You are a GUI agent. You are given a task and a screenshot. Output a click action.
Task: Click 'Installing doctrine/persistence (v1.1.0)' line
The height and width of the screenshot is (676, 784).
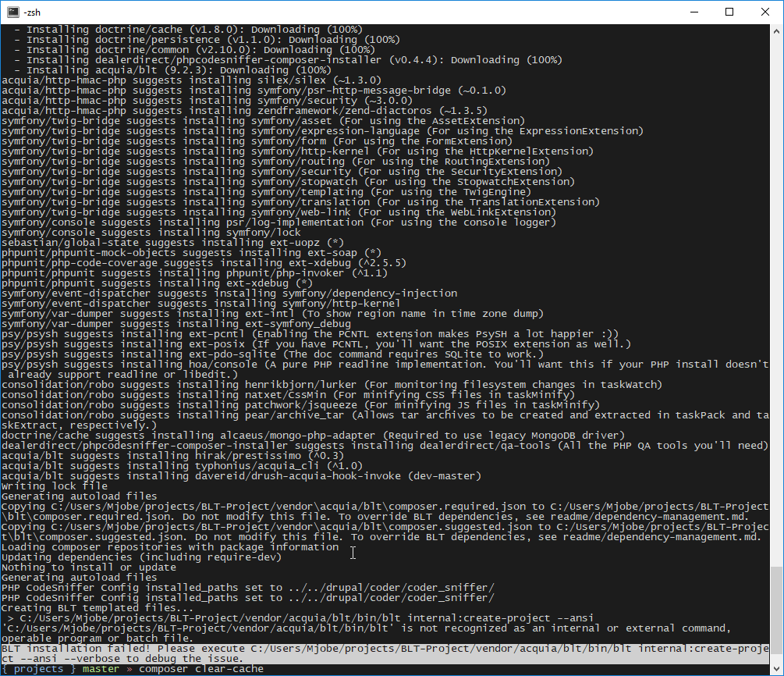[207, 40]
